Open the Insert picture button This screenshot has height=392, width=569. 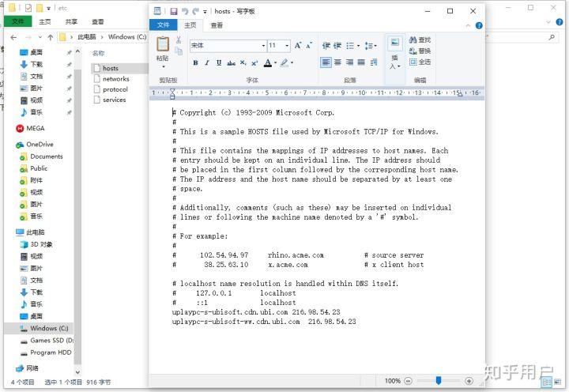point(395,52)
